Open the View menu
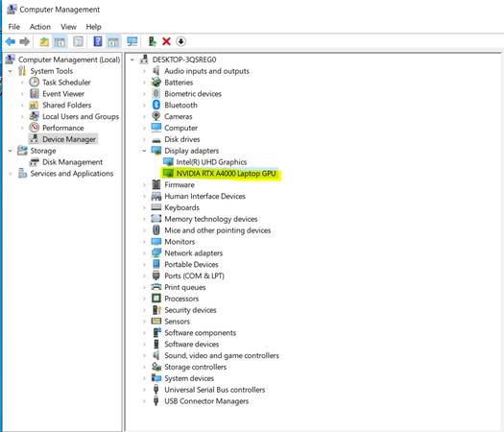The image size is (504, 432). 68,27
